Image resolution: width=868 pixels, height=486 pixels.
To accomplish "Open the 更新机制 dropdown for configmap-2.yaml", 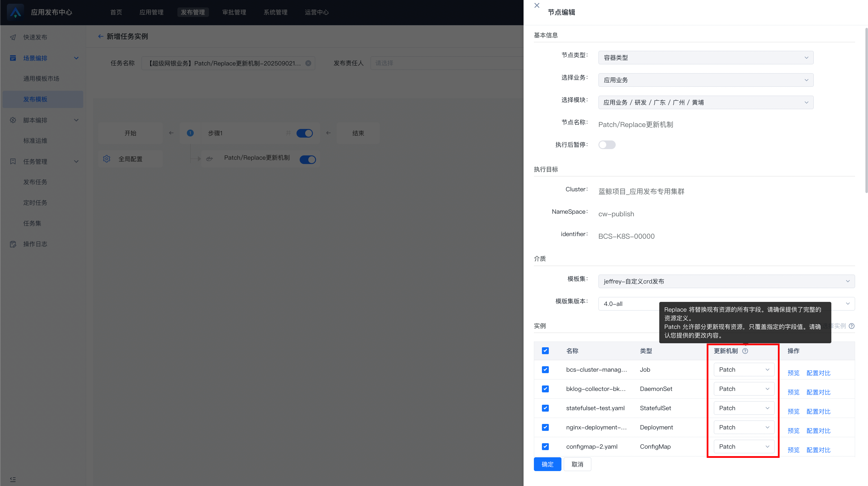I will [744, 447].
